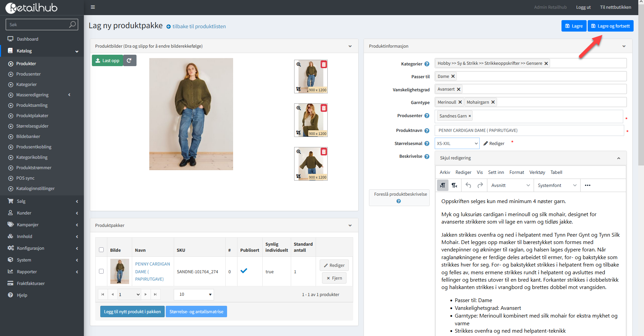Screen dimensions: 644x336
Task: Delete the first product thumbnail with trash icon
Action: click(x=324, y=64)
